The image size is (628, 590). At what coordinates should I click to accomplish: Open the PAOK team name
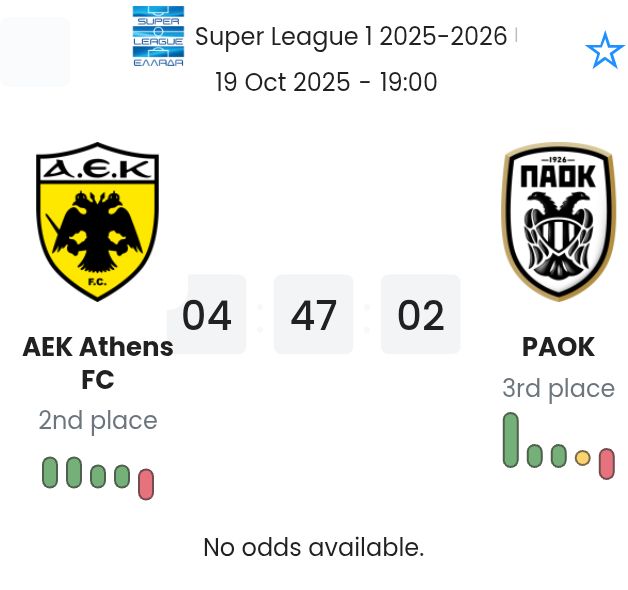click(x=558, y=347)
